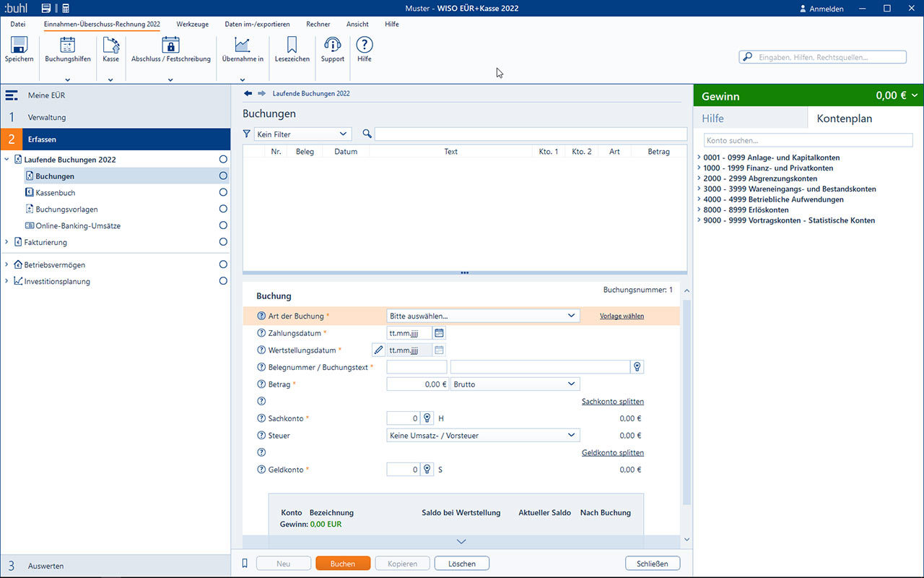This screenshot has width=924, height=578.
Task: Toggle status circle for Fakturierung
Action: coord(223,241)
